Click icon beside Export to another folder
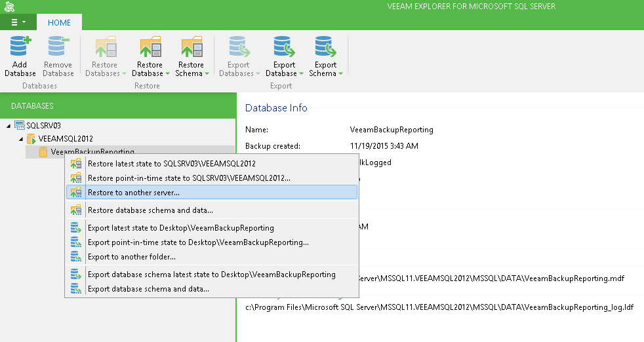The height and width of the screenshot is (342, 644). pyautogui.click(x=75, y=257)
